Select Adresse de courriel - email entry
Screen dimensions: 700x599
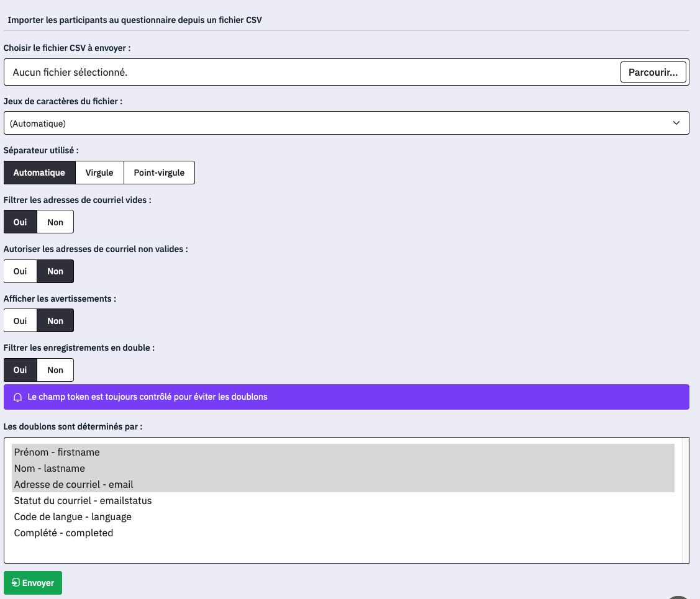[x=73, y=484]
